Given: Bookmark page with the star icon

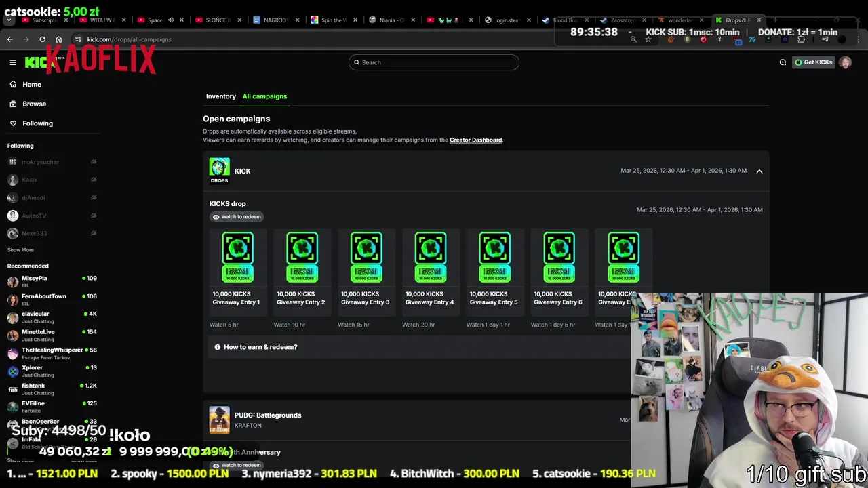Looking at the screenshot, I should [x=648, y=39].
